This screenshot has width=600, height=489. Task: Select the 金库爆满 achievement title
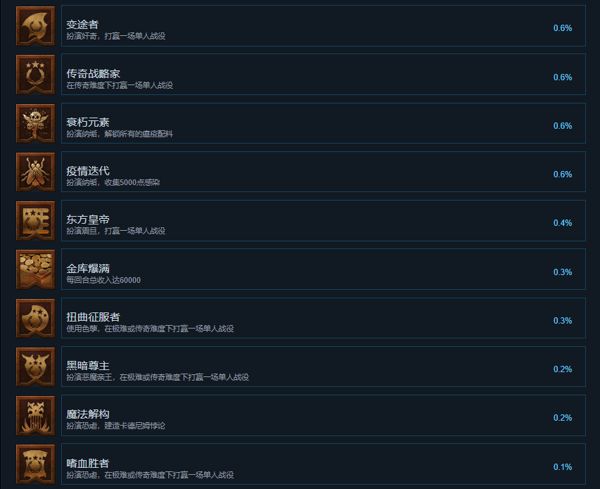[88, 268]
